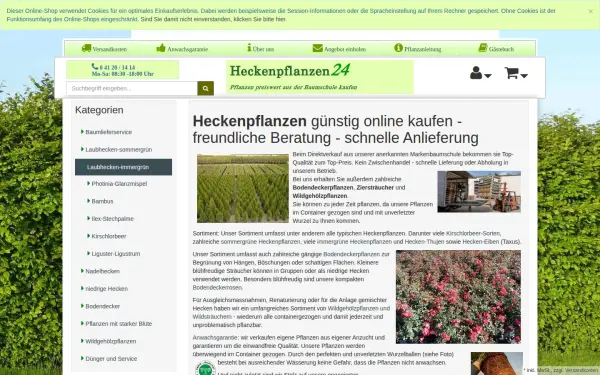Select the highlighted Laubhecken-immergrün category

(123, 167)
